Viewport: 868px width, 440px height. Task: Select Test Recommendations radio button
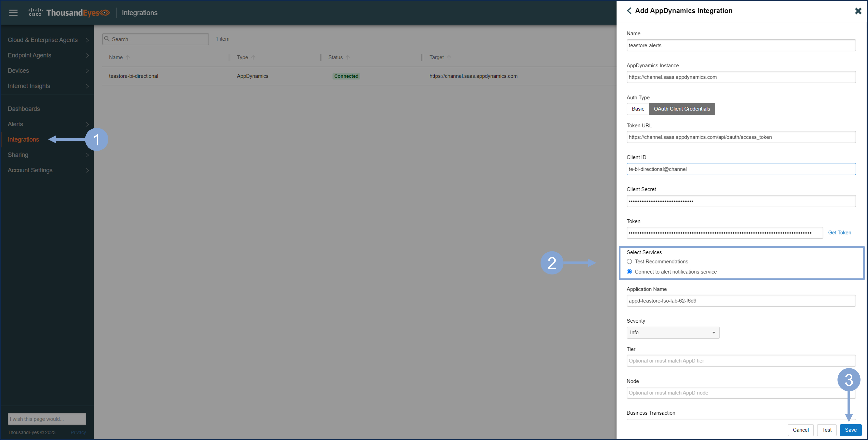tap(629, 262)
